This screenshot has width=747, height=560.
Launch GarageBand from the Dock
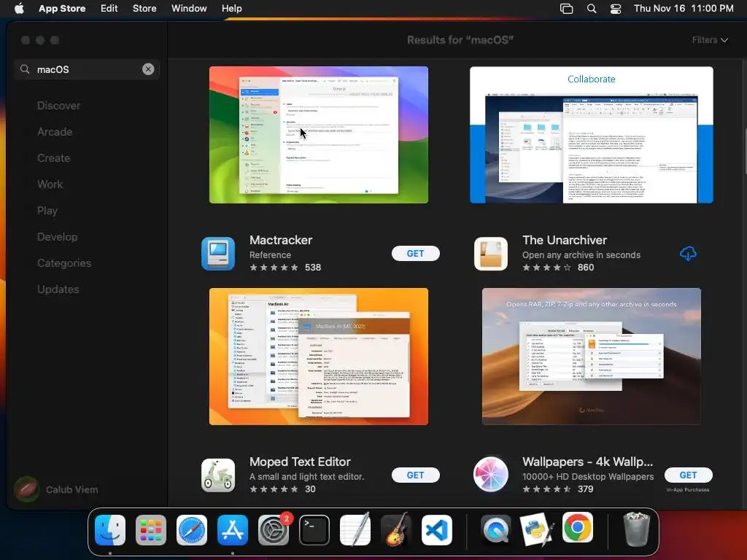click(x=396, y=529)
